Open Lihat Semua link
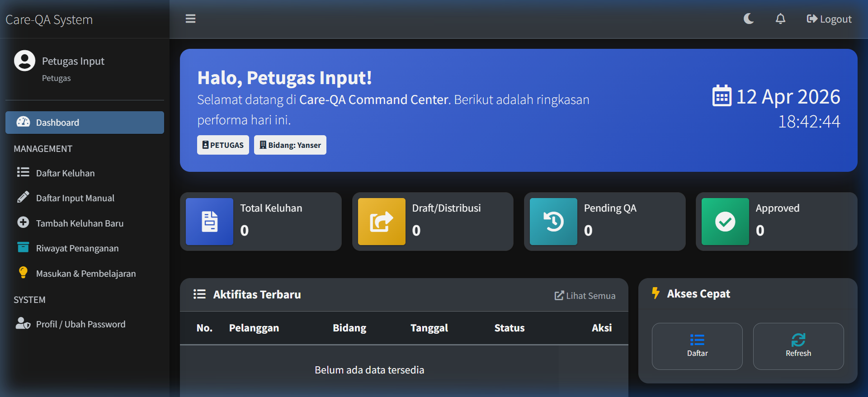Viewport: 868px width, 397px height. 585,296
